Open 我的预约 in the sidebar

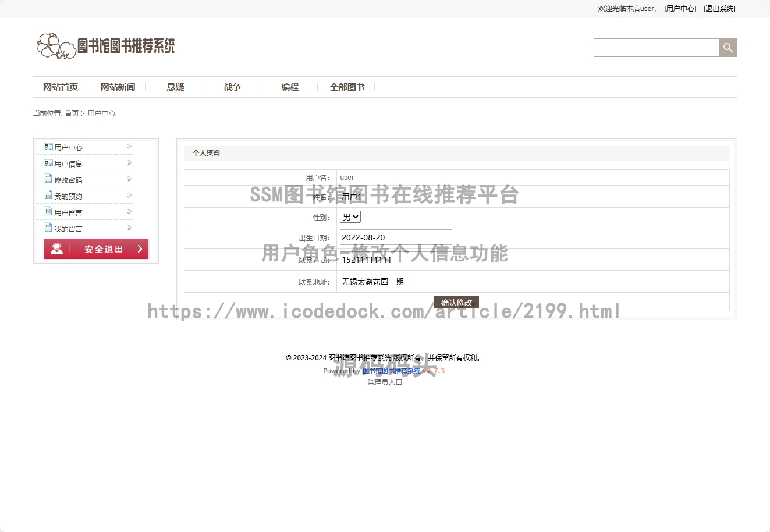pyautogui.click(x=68, y=197)
